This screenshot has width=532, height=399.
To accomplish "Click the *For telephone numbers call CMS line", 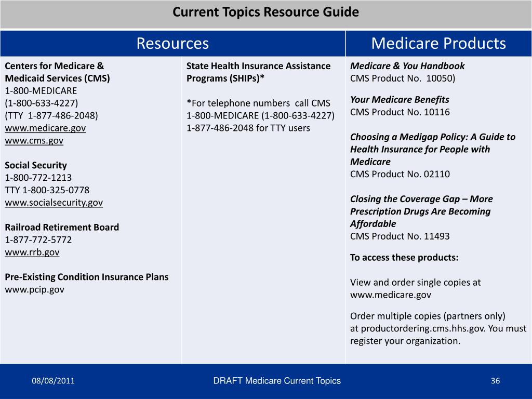I will coord(259,103).
